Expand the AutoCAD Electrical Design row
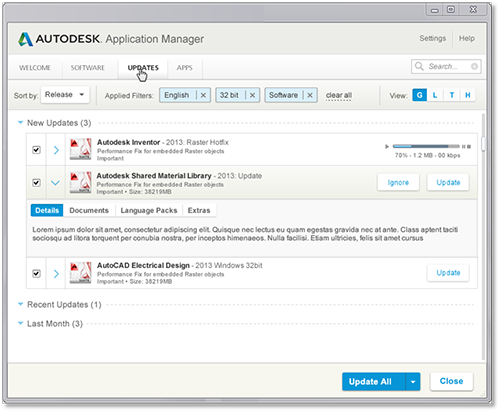The image size is (500, 412). click(x=56, y=274)
